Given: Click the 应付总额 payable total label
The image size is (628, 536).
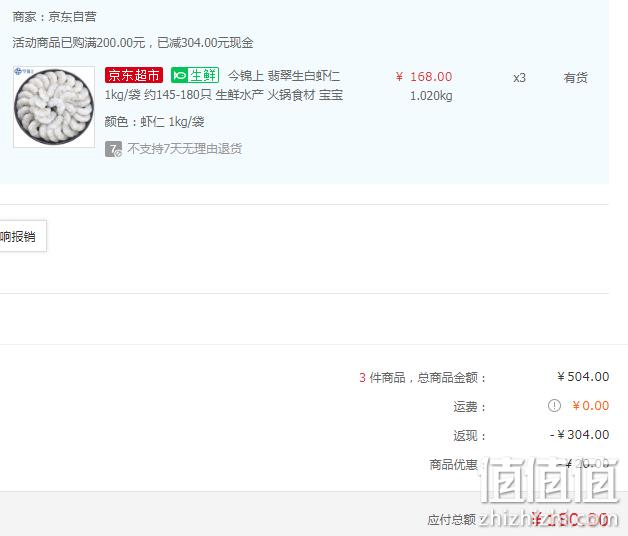Looking at the screenshot, I should pyautogui.click(x=451, y=520).
